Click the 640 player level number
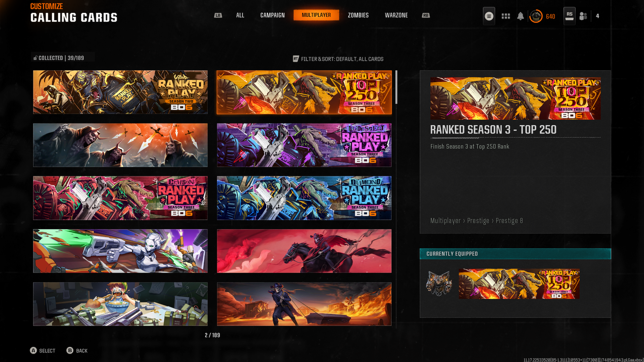Image resolution: width=644 pixels, height=362 pixels. pos(550,16)
